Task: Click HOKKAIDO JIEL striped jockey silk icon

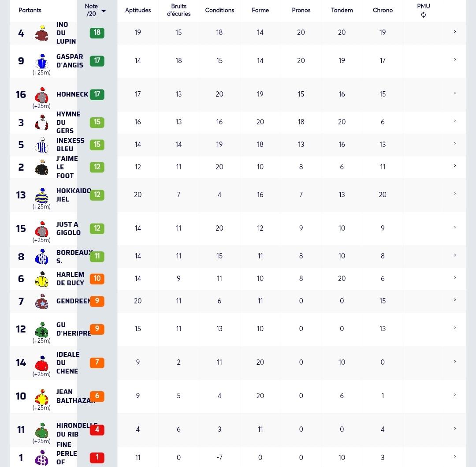Action: pos(41,195)
